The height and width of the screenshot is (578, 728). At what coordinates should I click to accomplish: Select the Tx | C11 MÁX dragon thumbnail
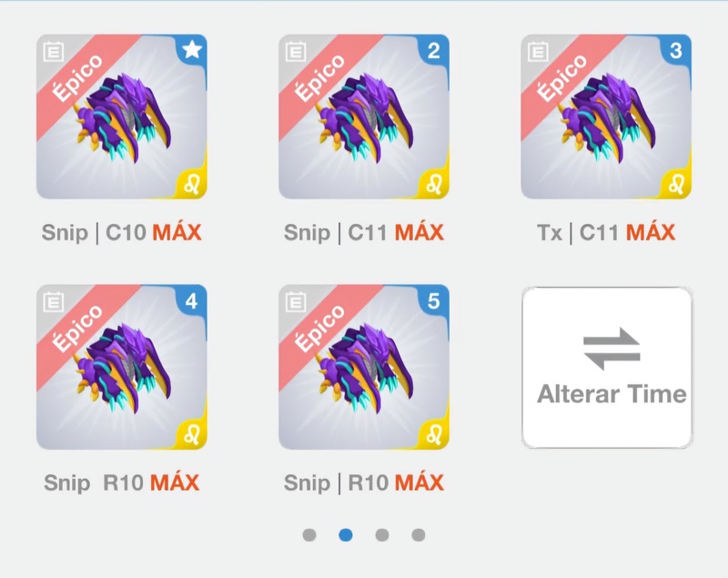606,117
